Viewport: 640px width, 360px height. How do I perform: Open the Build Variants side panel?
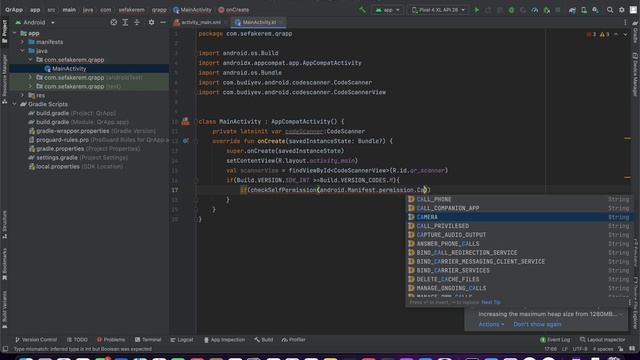click(4, 309)
